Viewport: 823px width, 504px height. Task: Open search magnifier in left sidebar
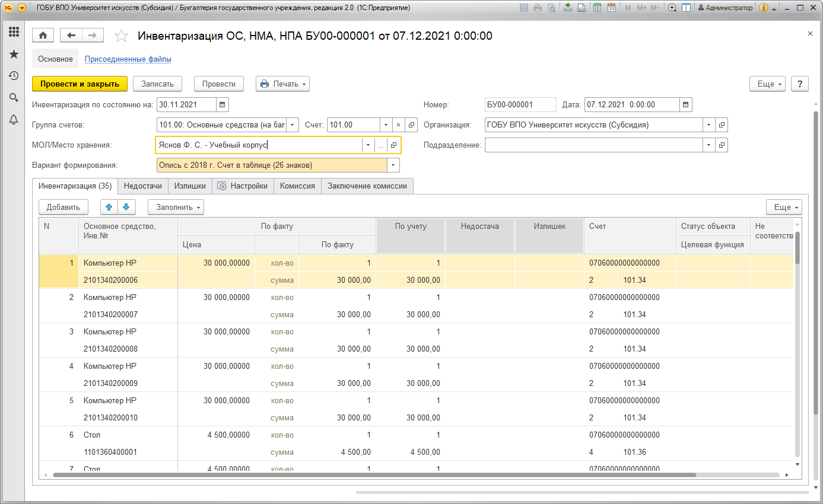[x=14, y=98]
